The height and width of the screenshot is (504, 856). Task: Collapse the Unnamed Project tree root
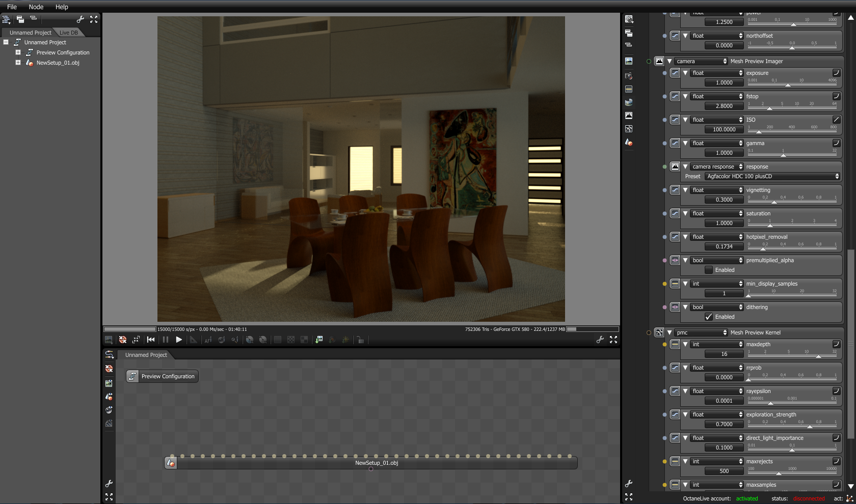tap(6, 42)
